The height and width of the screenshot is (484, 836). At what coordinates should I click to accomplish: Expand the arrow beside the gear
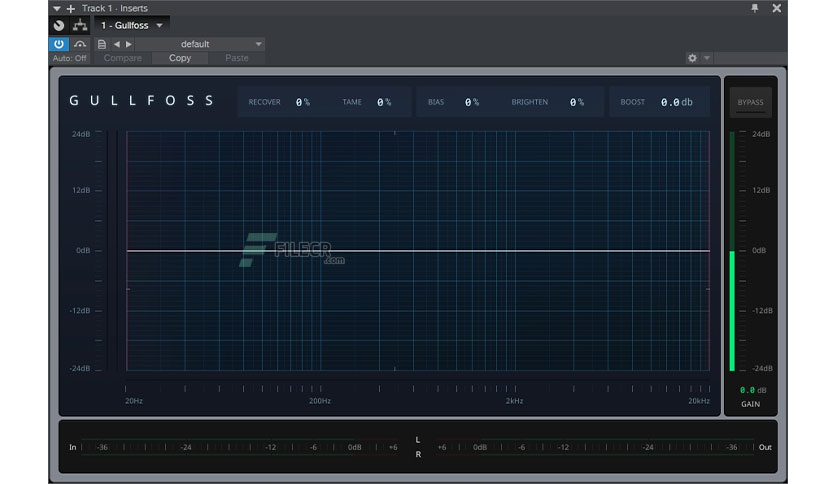pyautogui.click(x=707, y=58)
